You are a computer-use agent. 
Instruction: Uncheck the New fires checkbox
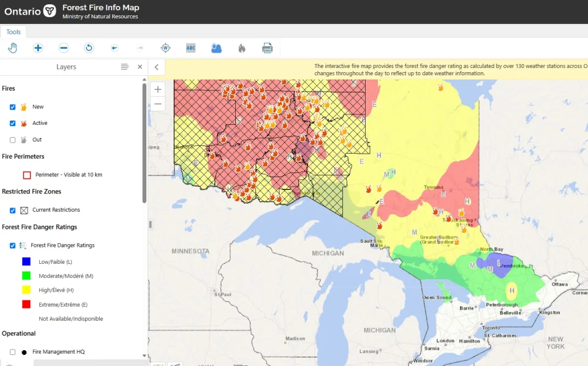13,107
